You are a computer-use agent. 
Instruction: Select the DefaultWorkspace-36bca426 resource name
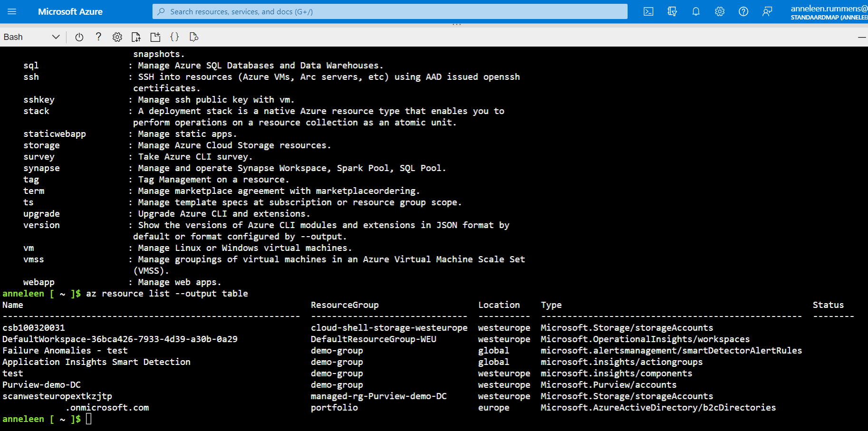(x=120, y=339)
